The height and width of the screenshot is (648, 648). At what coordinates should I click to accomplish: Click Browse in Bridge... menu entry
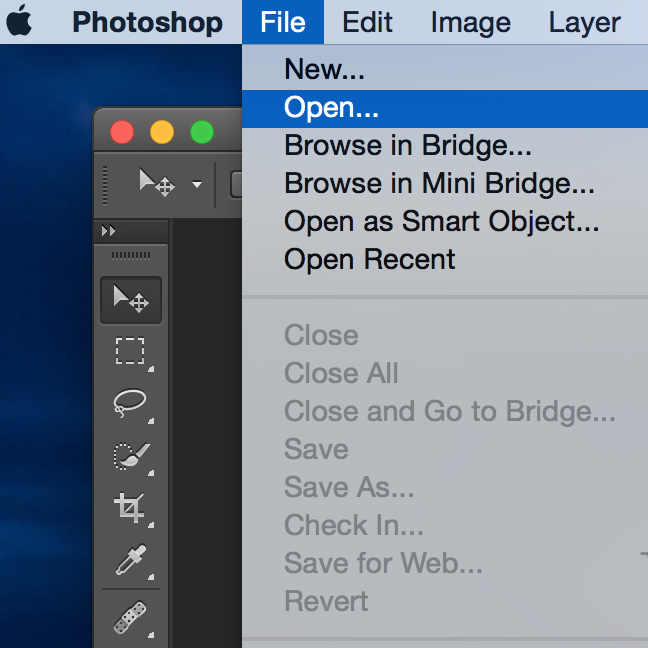tap(407, 145)
